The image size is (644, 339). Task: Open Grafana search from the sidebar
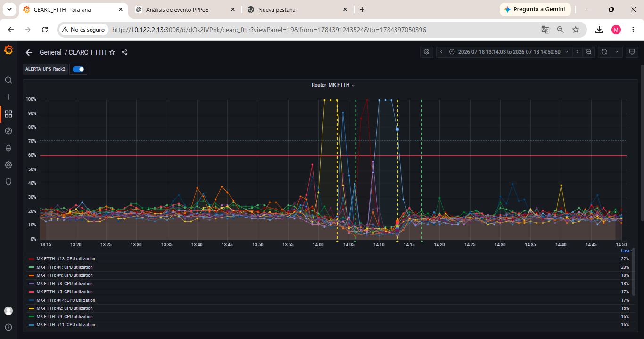click(x=8, y=80)
